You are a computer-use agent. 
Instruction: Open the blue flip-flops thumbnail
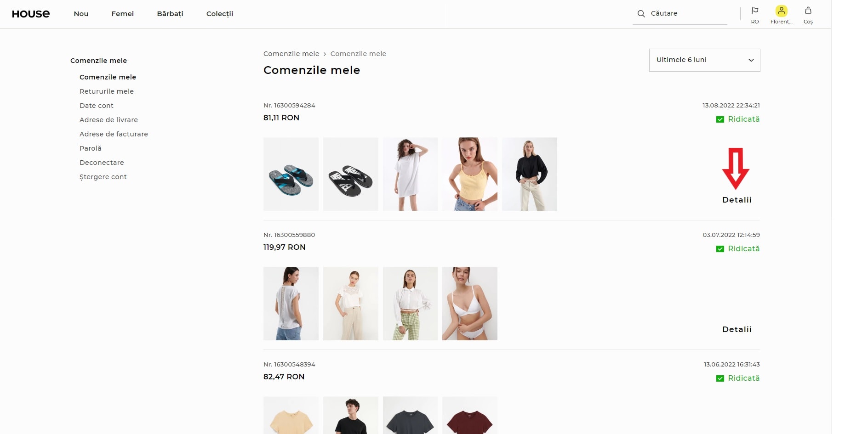(291, 174)
